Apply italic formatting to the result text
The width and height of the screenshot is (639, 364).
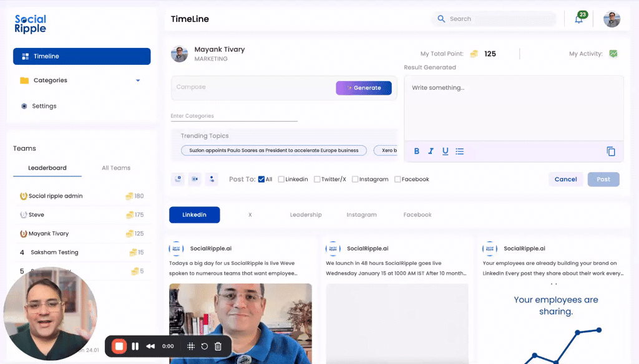point(431,151)
